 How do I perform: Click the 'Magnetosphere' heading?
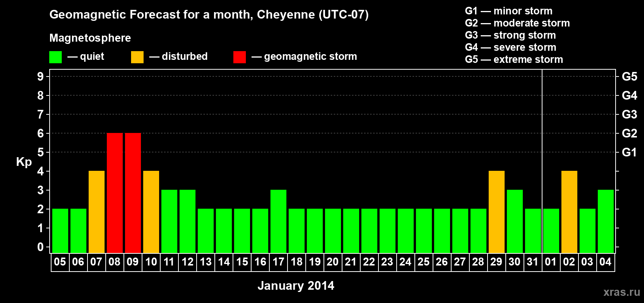90,38
